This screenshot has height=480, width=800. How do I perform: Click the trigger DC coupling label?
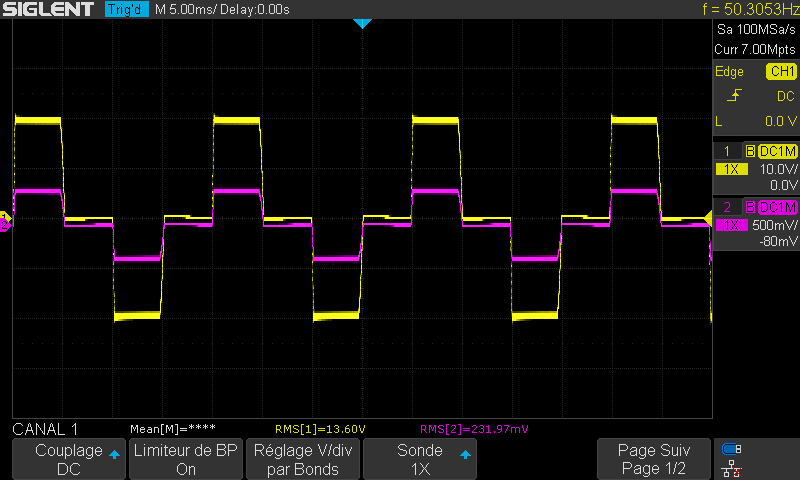[786, 96]
